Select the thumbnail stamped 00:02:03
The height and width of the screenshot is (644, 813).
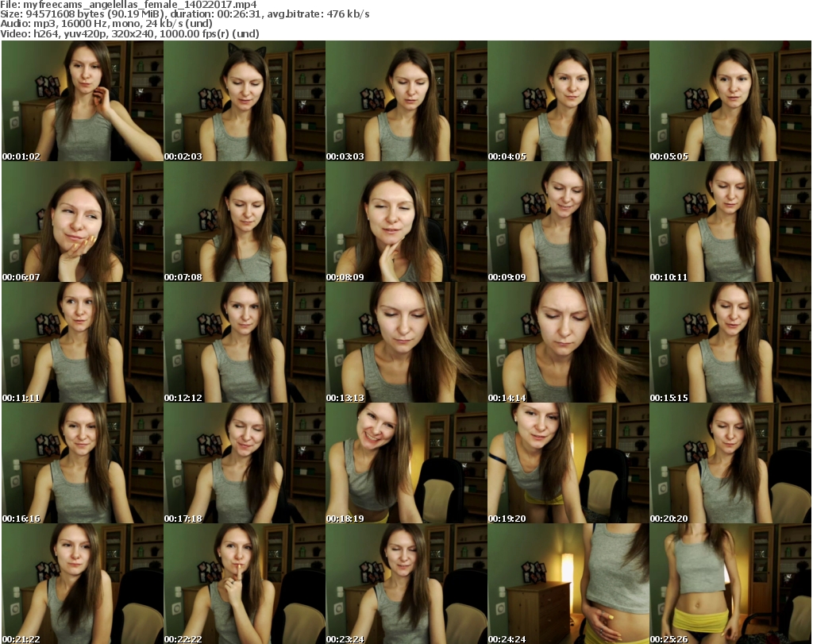245,101
